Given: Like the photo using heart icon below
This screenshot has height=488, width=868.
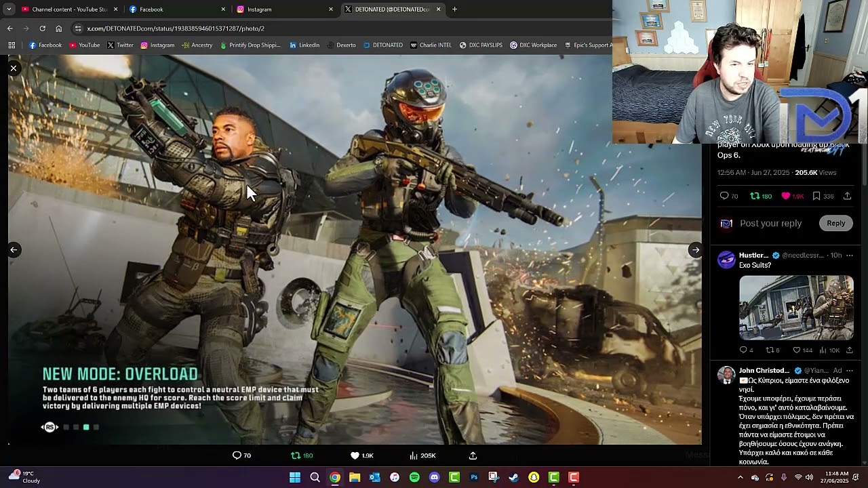Looking at the screenshot, I should pos(355,455).
